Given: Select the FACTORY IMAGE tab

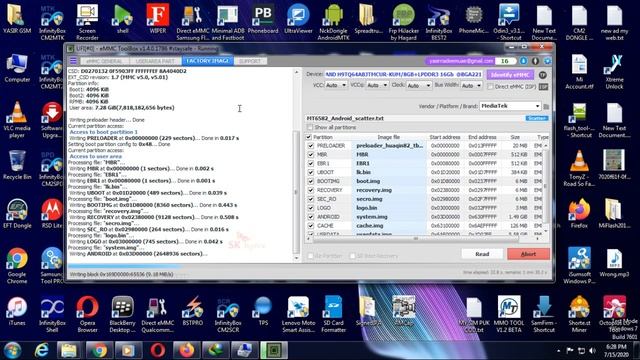Looking at the screenshot, I should [208, 61].
